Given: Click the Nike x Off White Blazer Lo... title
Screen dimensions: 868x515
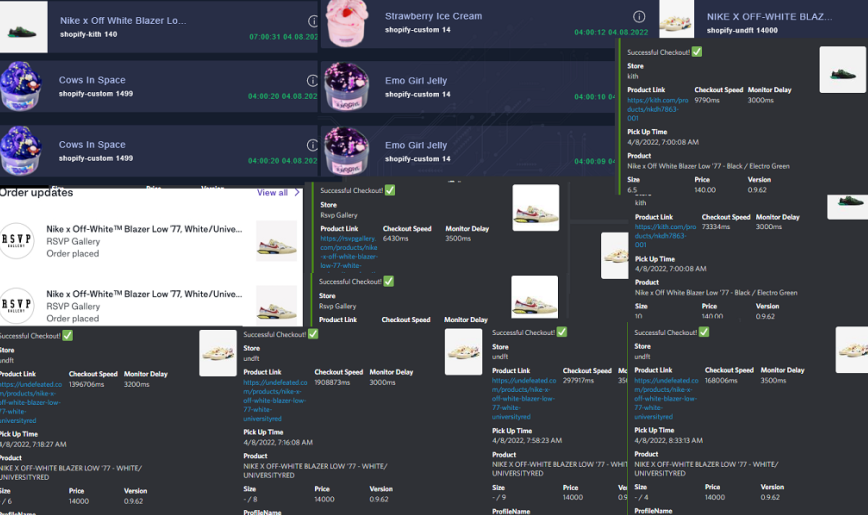Looking at the screenshot, I should pyautogui.click(x=123, y=20).
